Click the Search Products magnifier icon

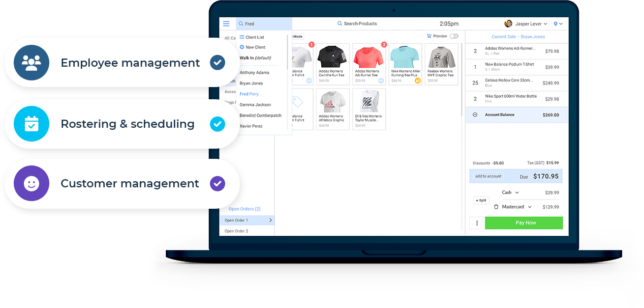coord(340,23)
